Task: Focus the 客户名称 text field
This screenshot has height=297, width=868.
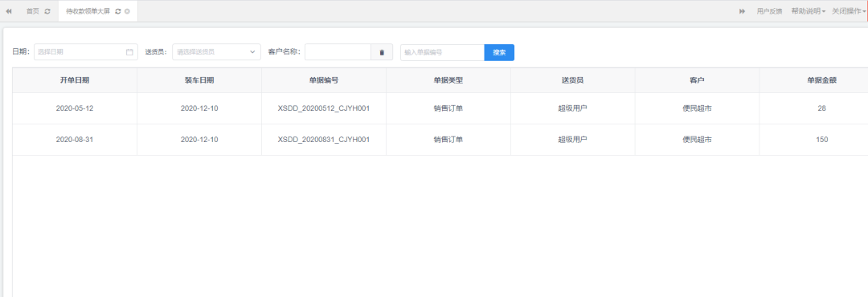Action: (x=338, y=52)
